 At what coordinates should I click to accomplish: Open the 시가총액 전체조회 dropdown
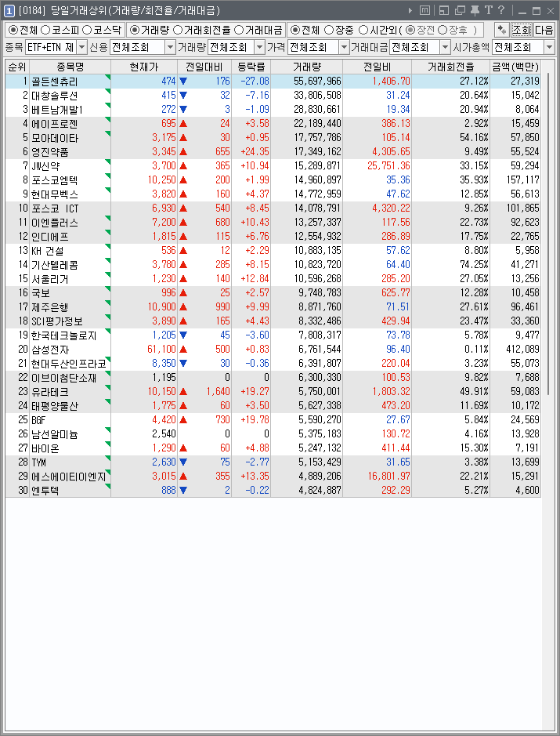point(549,47)
